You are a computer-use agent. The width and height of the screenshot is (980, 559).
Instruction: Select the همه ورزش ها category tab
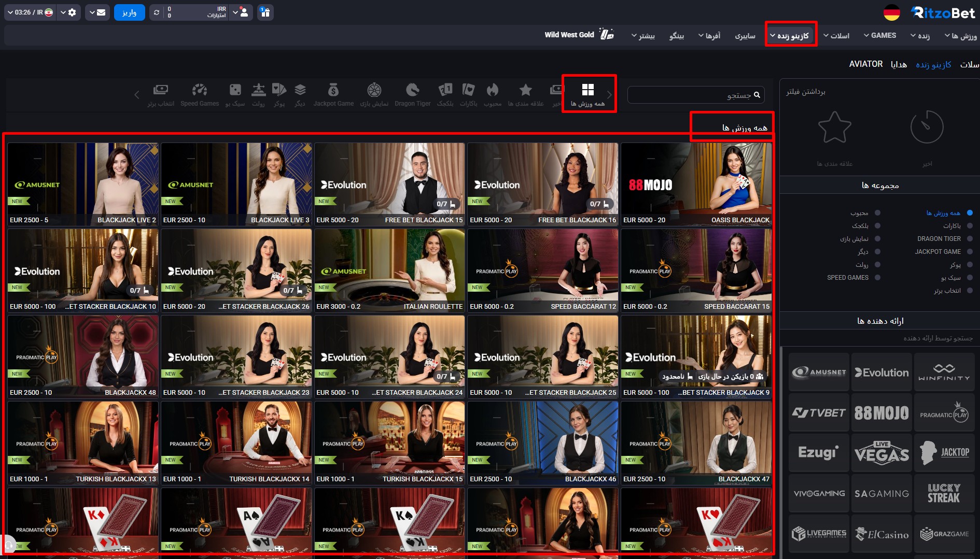pyautogui.click(x=587, y=94)
